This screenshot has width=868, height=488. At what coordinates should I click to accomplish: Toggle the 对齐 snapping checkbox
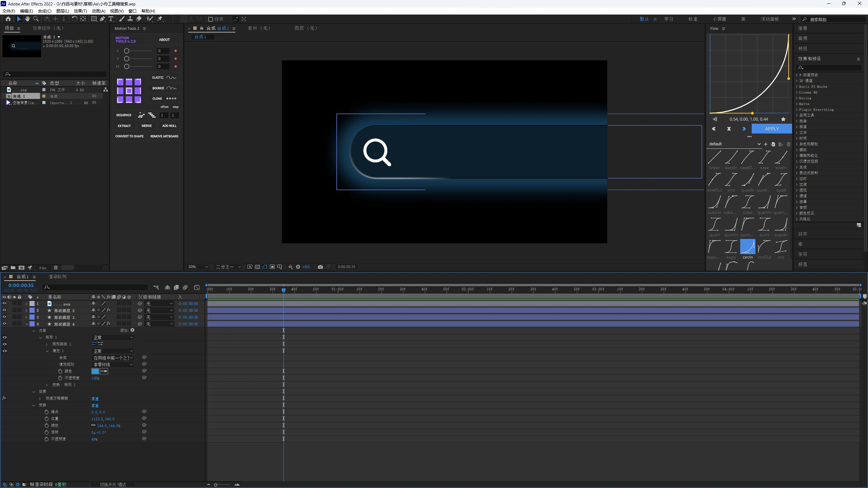coord(211,19)
